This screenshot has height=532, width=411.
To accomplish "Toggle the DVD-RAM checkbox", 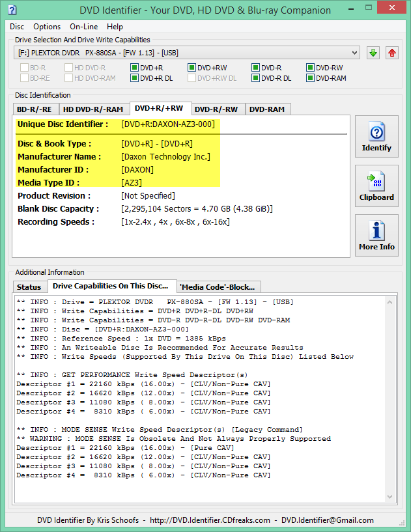I will 310,78.
